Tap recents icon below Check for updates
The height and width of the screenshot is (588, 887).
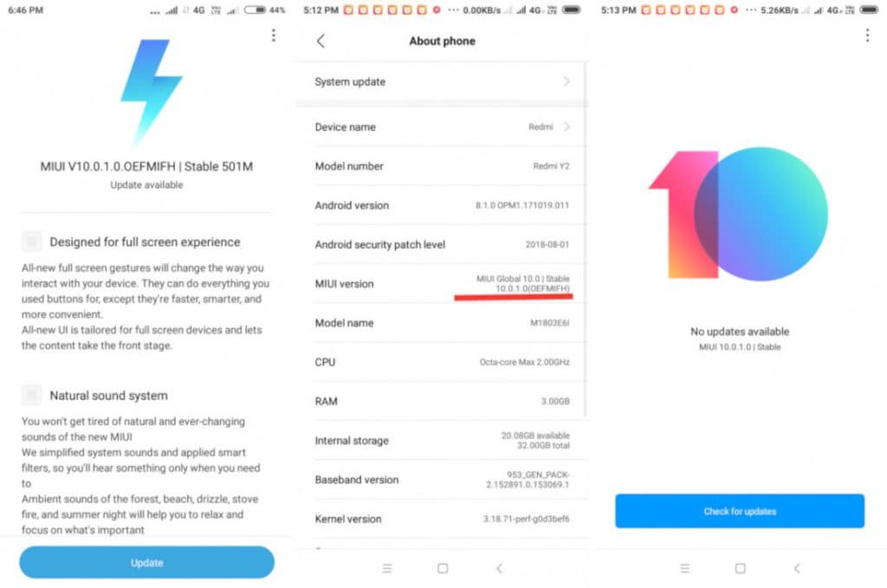click(x=684, y=568)
